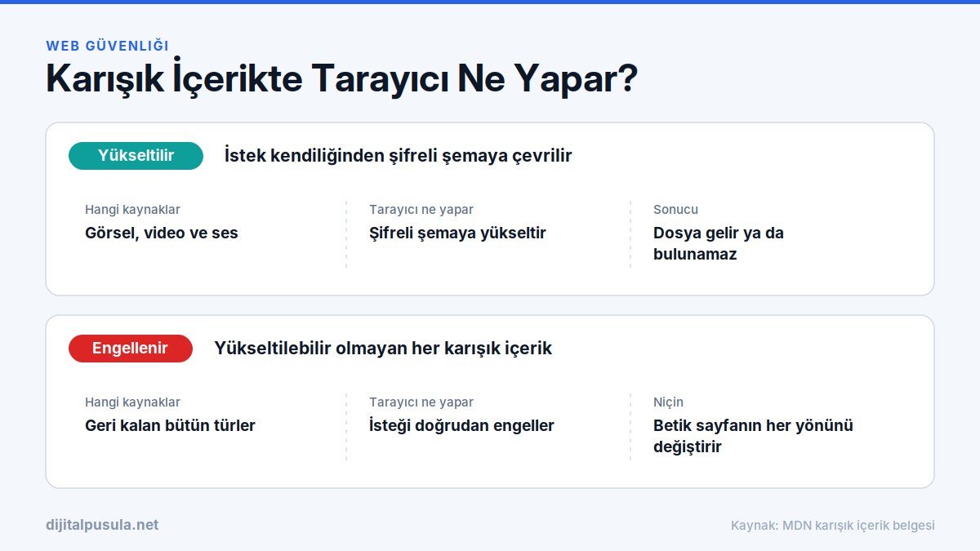Click the text İsteği doğrudan engeller
This screenshot has width=980, height=551.
click(461, 425)
